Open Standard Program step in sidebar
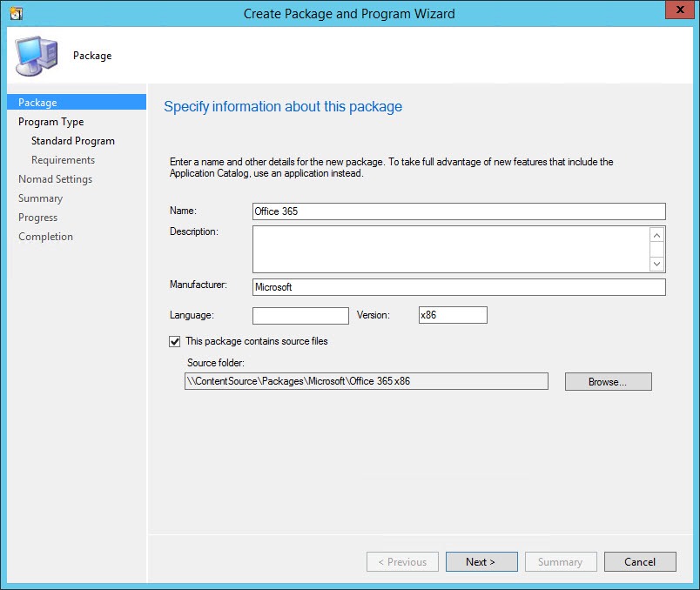 tap(73, 141)
